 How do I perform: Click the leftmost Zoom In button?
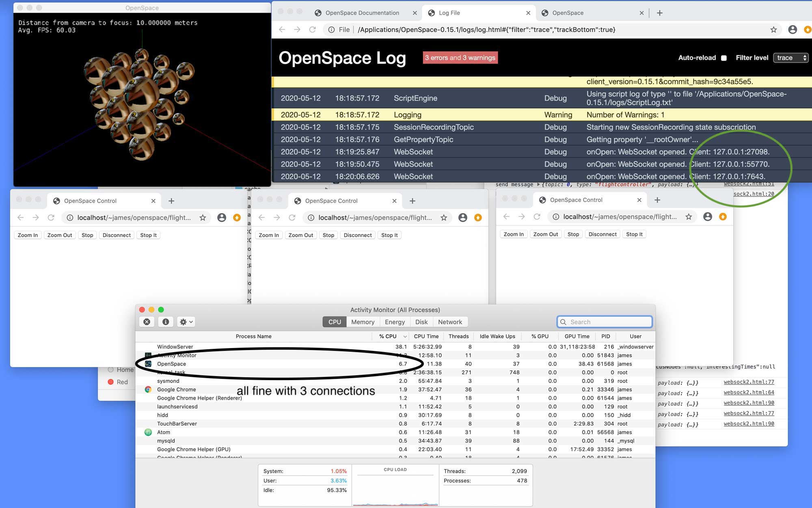tap(28, 235)
